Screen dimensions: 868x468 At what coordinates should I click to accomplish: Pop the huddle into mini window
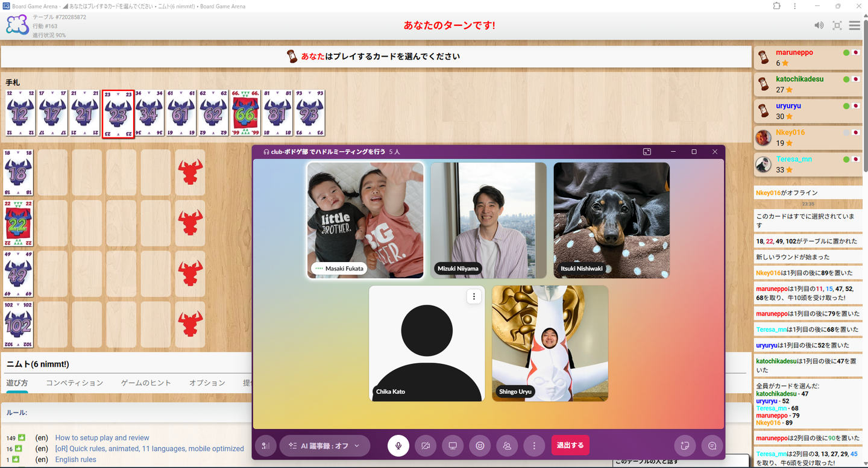click(x=647, y=152)
